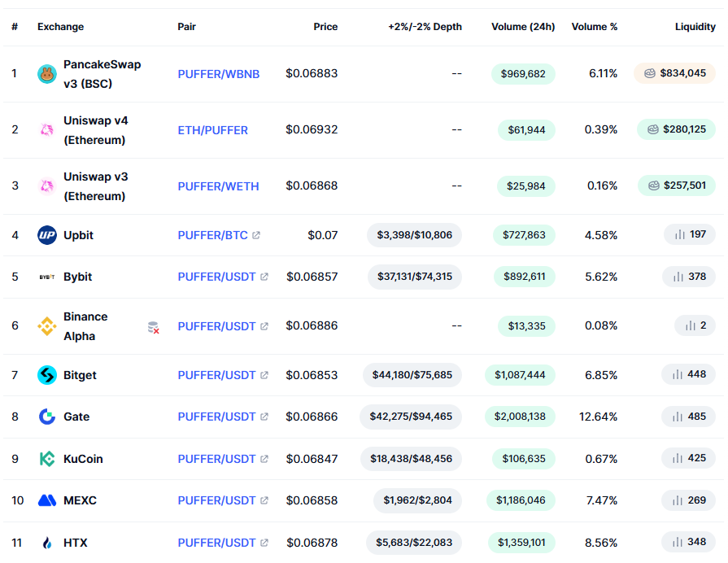Click the liquidity score 2 badge

(695, 325)
